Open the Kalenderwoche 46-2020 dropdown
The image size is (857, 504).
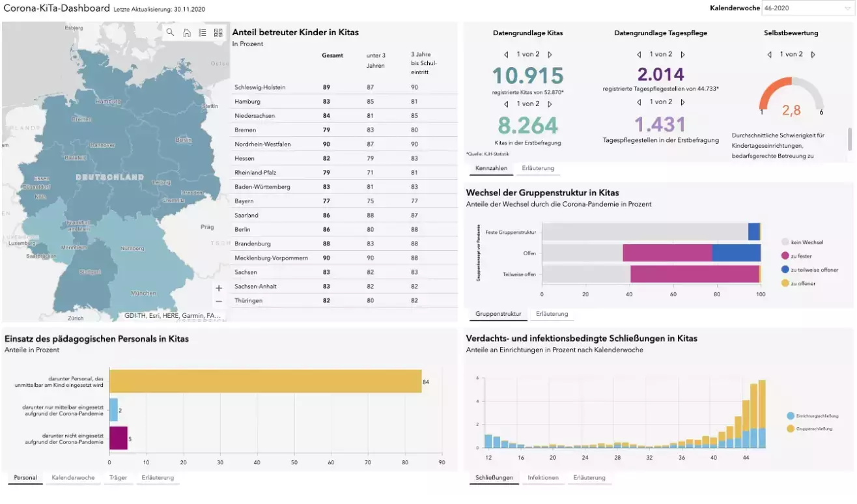(808, 8)
